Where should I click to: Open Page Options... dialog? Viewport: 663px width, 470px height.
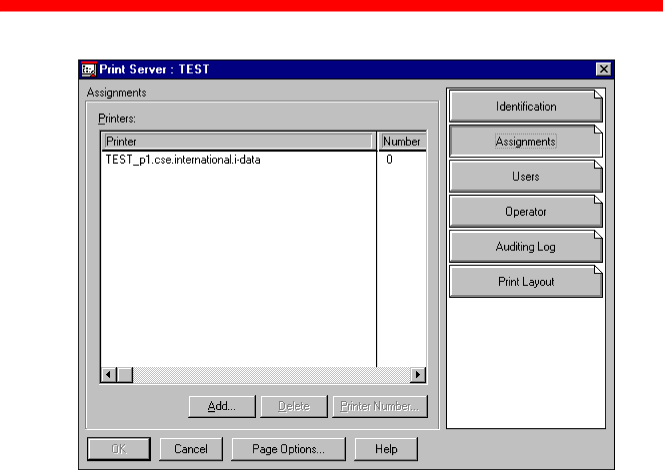click(x=288, y=449)
